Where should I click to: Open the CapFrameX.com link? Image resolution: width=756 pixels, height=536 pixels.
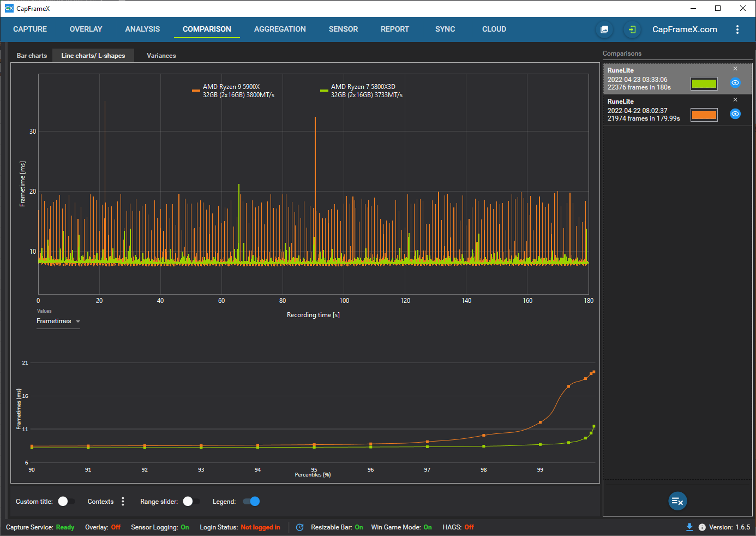click(685, 29)
